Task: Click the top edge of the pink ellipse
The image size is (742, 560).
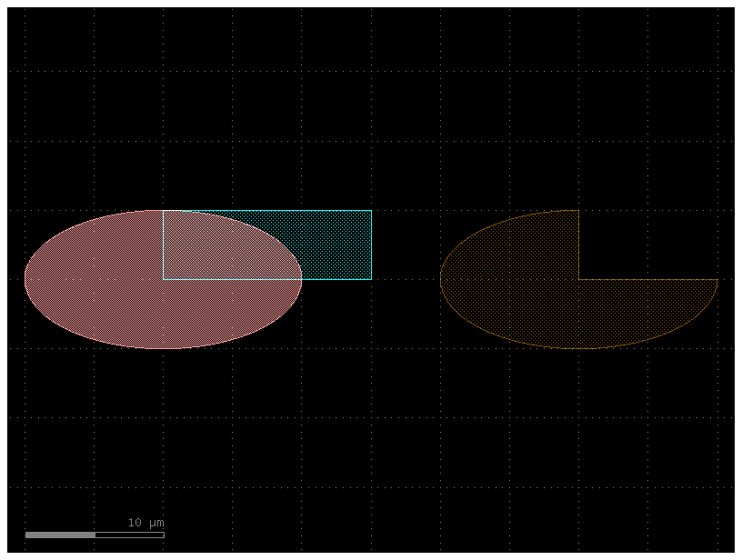Action: 164,211
